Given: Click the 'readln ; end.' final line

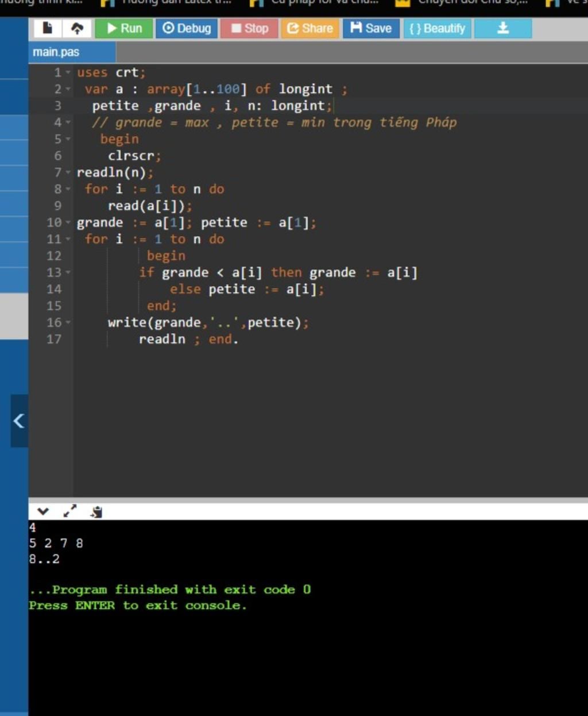Looking at the screenshot, I should tap(188, 339).
